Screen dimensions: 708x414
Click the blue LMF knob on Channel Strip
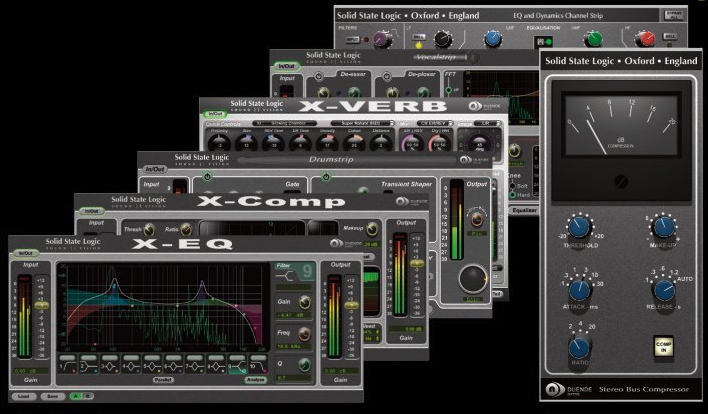(x=493, y=39)
